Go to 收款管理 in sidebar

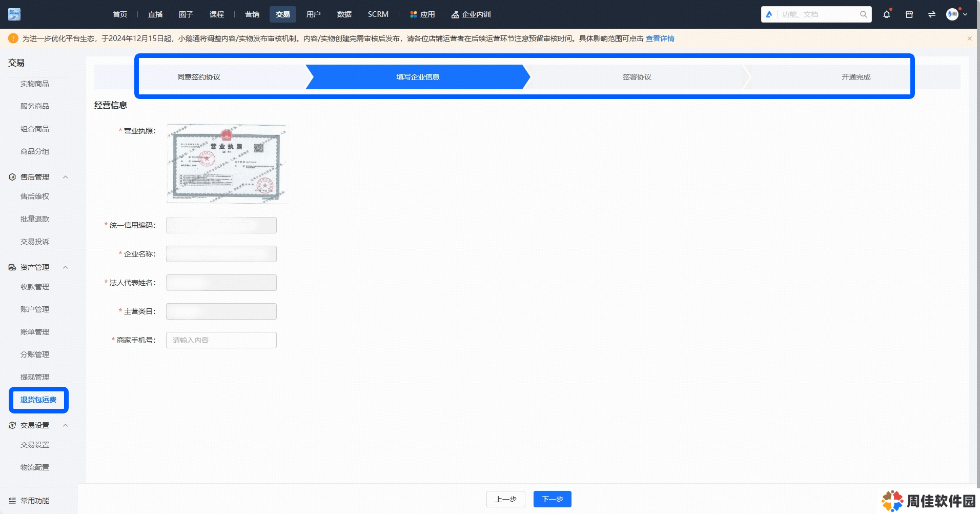pos(35,287)
